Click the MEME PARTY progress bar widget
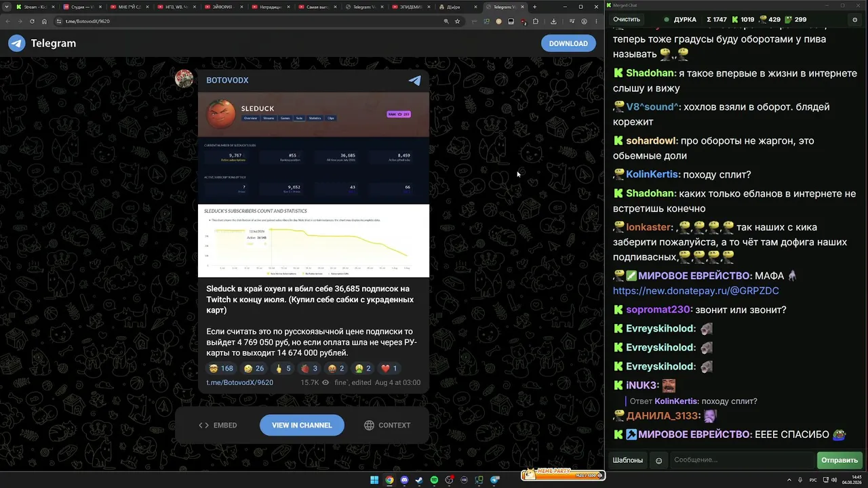 562,474
